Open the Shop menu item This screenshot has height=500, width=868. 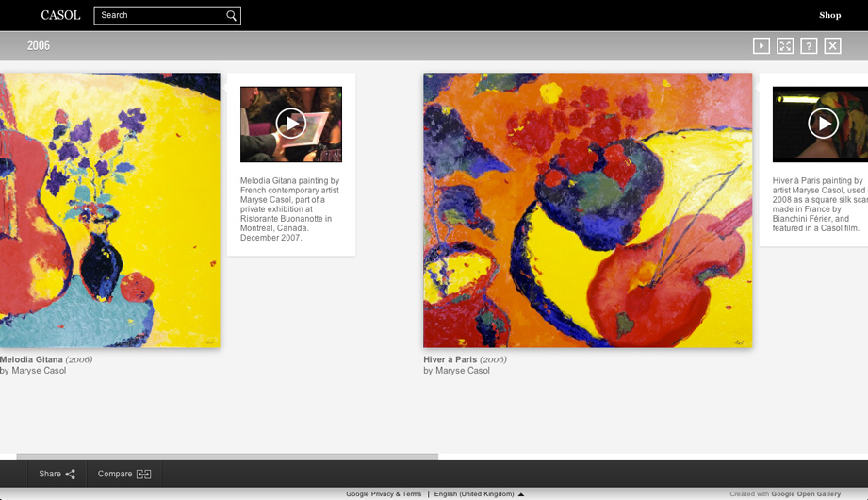point(829,15)
